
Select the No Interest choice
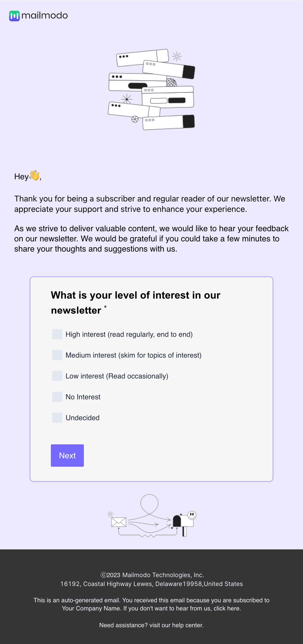point(57,397)
